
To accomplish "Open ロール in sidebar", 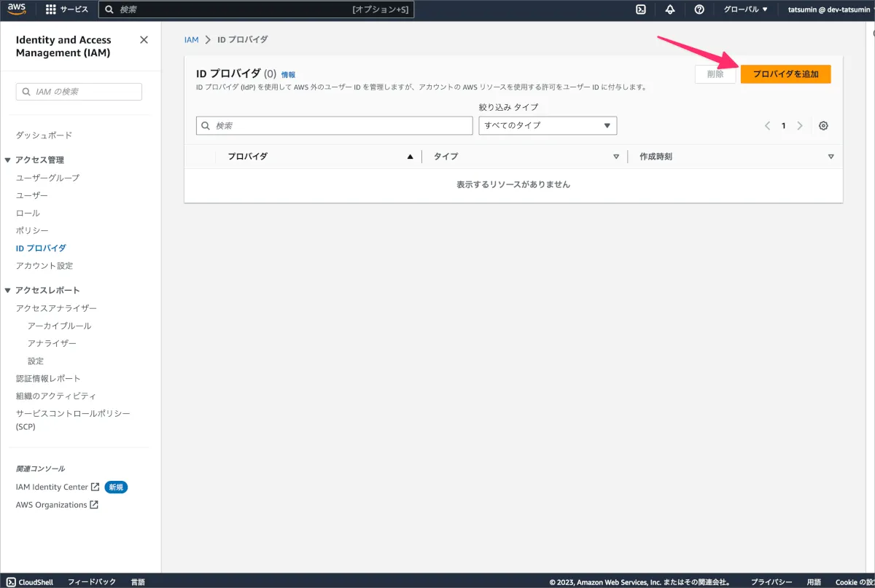I will [28, 213].
